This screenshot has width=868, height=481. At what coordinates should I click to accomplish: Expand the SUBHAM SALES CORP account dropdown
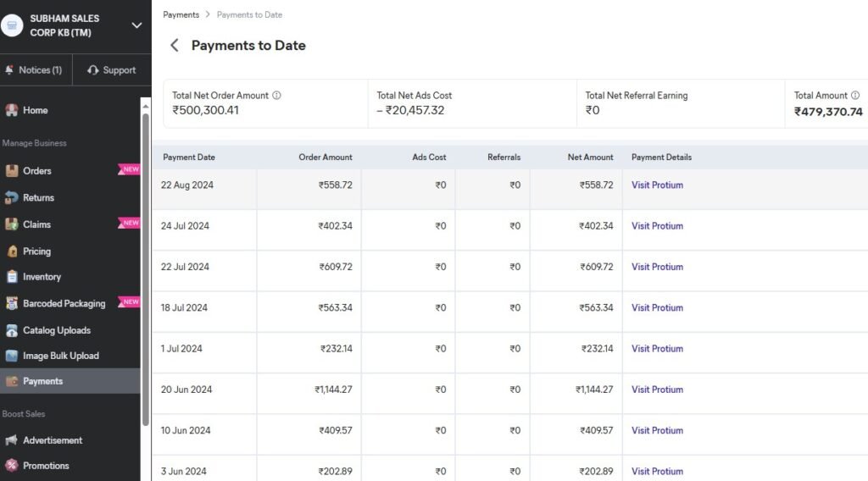coord(136,25)
